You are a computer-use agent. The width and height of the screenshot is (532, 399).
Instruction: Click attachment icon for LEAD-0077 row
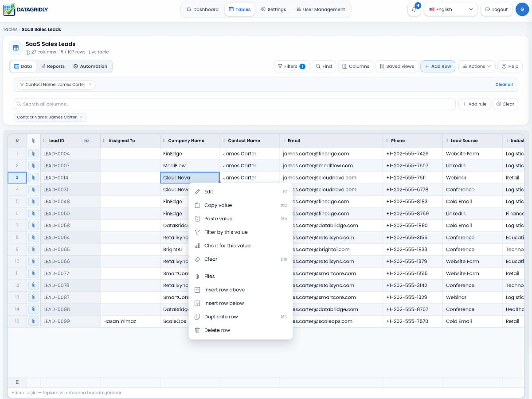coord(33,273)
